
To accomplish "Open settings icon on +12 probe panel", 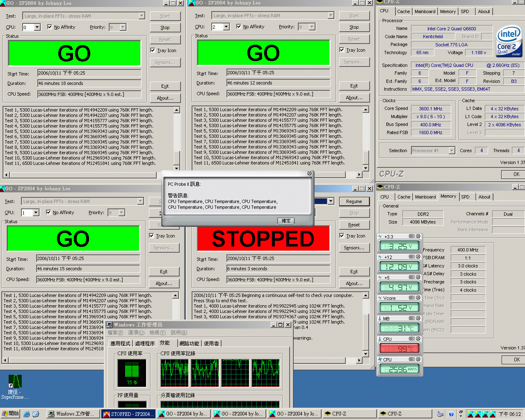I will (412, 257).
